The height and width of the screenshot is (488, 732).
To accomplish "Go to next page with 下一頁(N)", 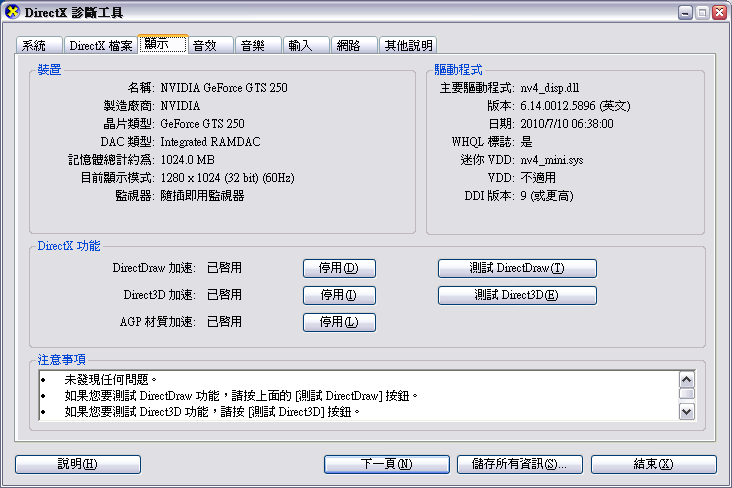I will pos(387,464).
